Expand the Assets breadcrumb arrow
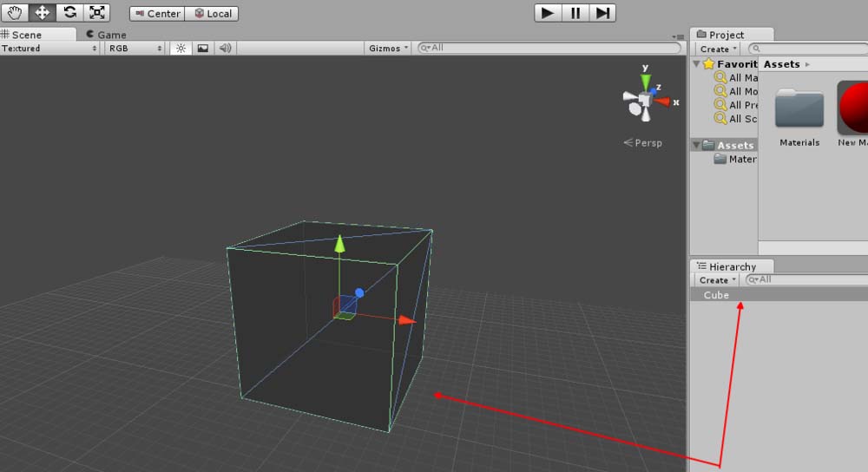The image size is (868, 472). click(x=807, y=64)
